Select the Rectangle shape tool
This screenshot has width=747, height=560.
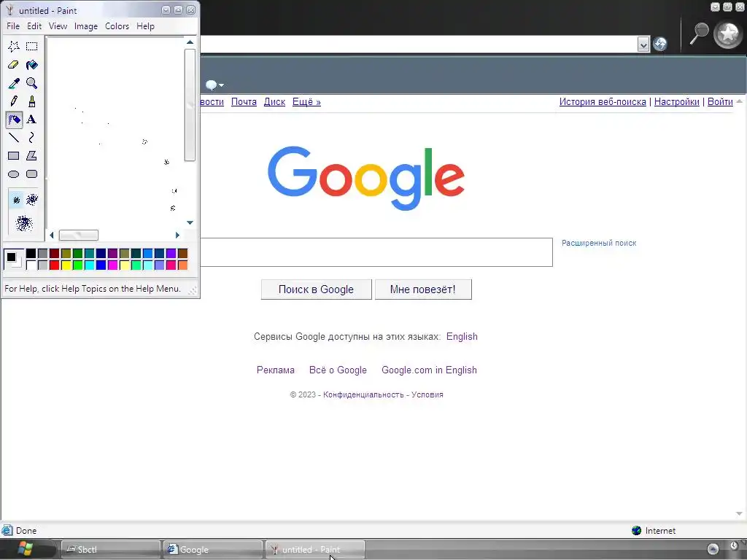14,156
